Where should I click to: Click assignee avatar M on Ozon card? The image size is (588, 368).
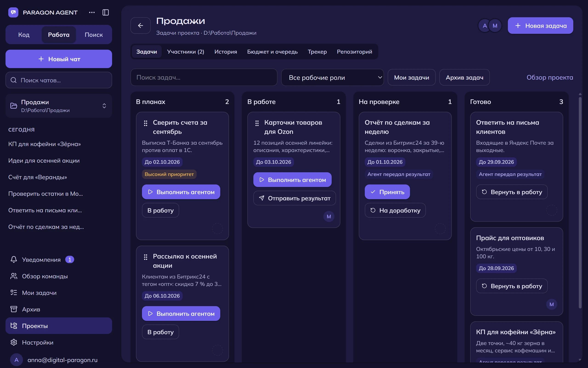[329, 216]
